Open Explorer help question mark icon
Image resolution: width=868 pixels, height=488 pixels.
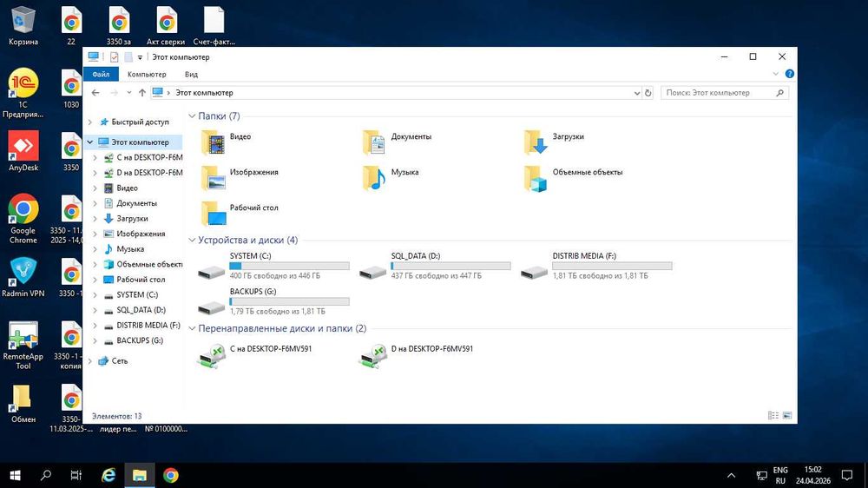[x=789, y=74]
